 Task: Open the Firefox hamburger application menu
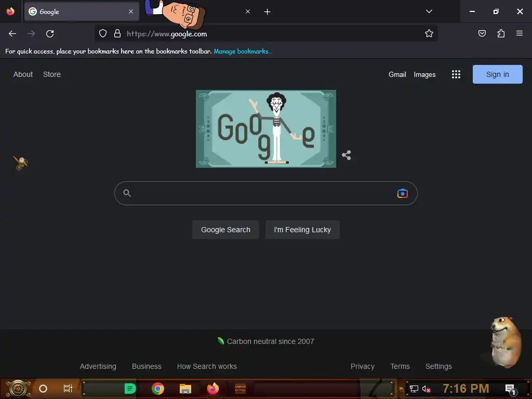pos(520,33)
